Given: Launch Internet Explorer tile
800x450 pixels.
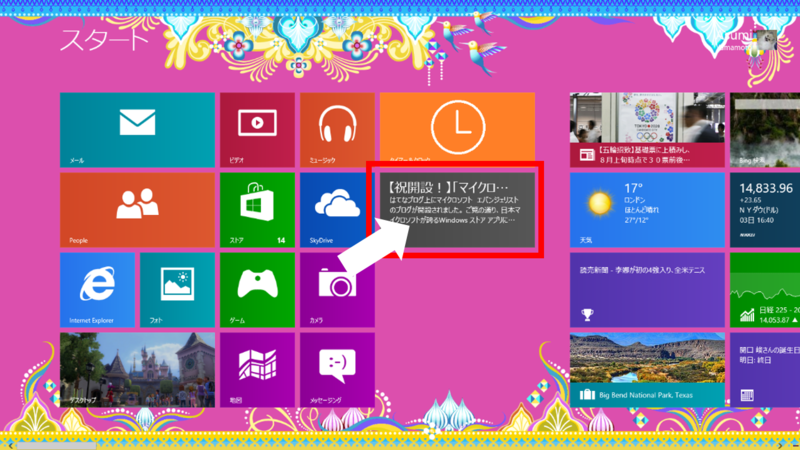Looking at the screenshot, I should pos(97,290).
